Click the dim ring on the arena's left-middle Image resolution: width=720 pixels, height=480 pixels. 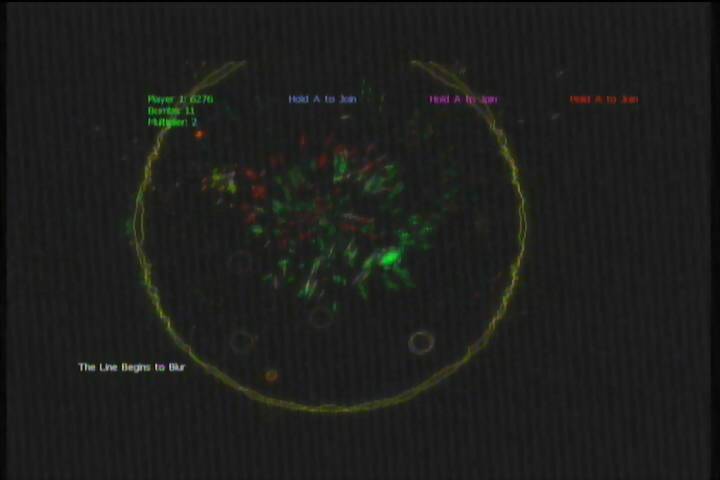click(x=239, y=263)
